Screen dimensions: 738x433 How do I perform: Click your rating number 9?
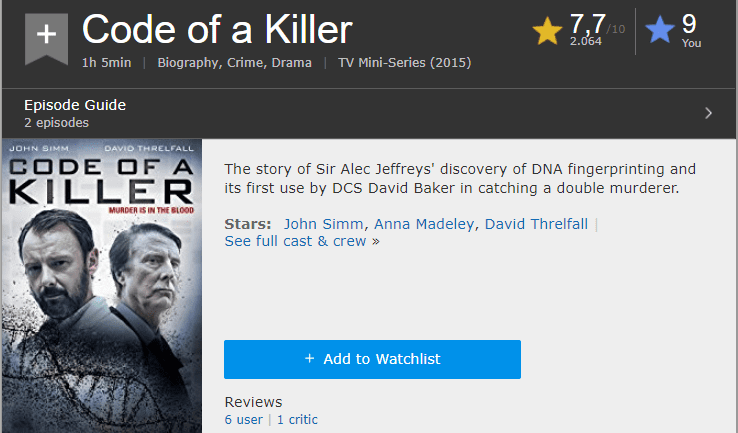pos(689,24)
